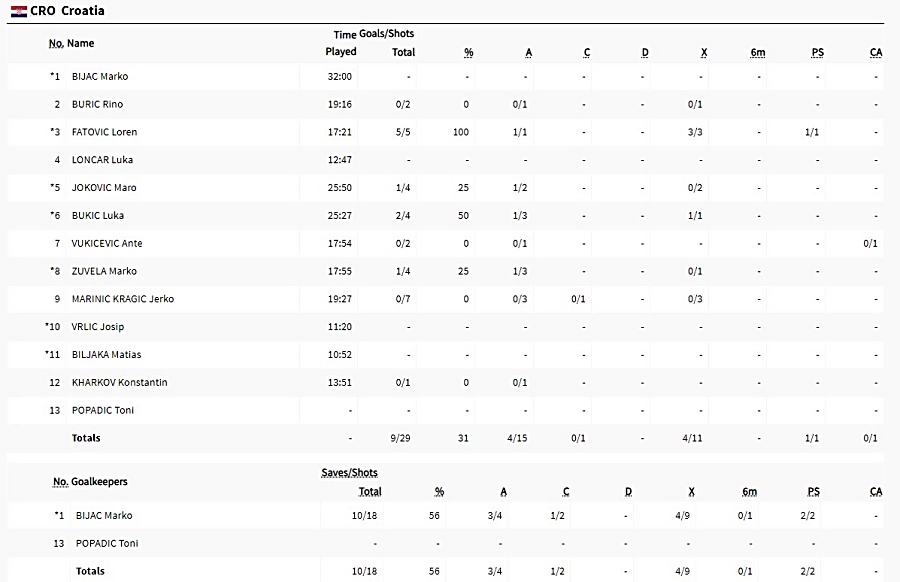Select the KHARKOV Konstantin row
Image resolution: width=900 pixels, height=582 pixels.
pyautogui.click(x=445, y=383)
